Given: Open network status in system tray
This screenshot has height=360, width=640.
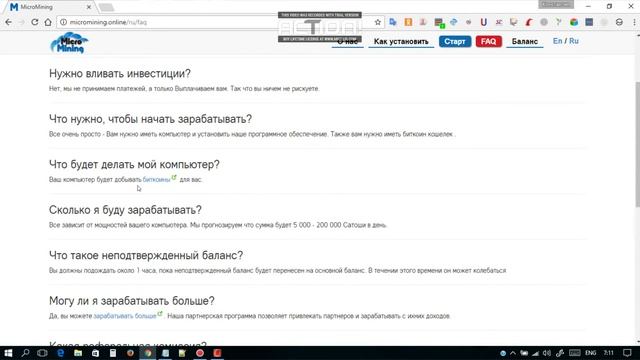Looking at the screenshot, I should pos(536,353).
